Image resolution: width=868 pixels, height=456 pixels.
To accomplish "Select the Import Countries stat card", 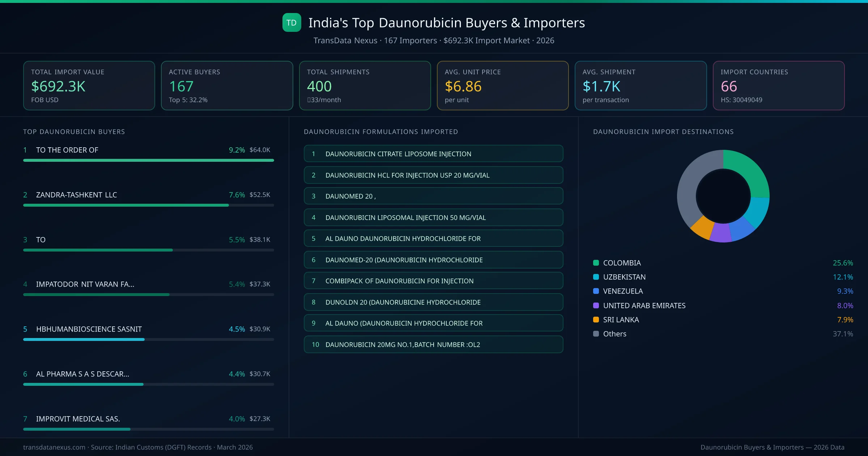I will click(778, 85).
